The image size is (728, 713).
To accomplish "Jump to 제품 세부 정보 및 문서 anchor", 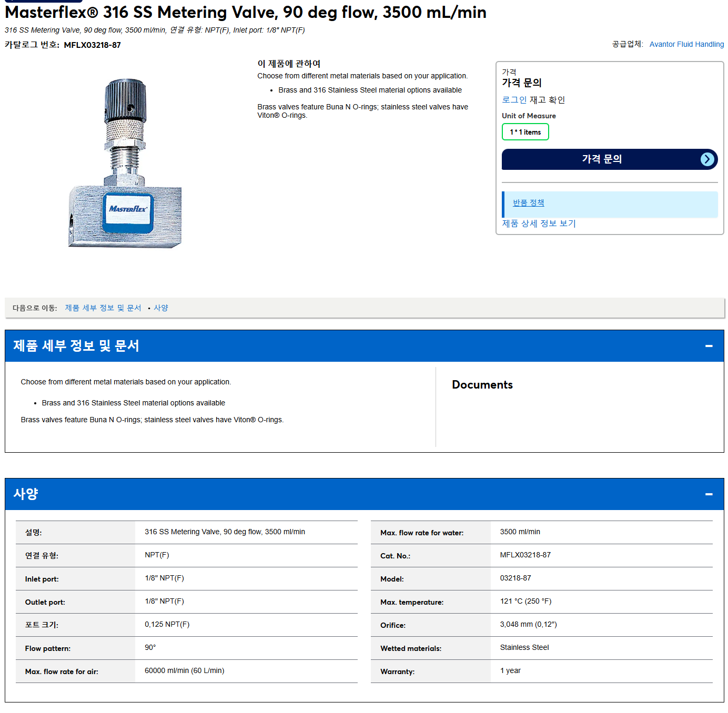I will tap(103, 308).
